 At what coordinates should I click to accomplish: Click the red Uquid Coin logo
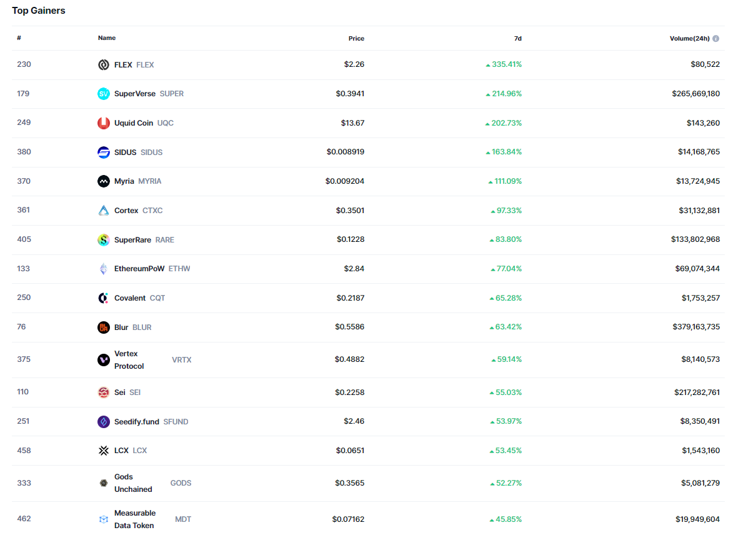point(104,123)
